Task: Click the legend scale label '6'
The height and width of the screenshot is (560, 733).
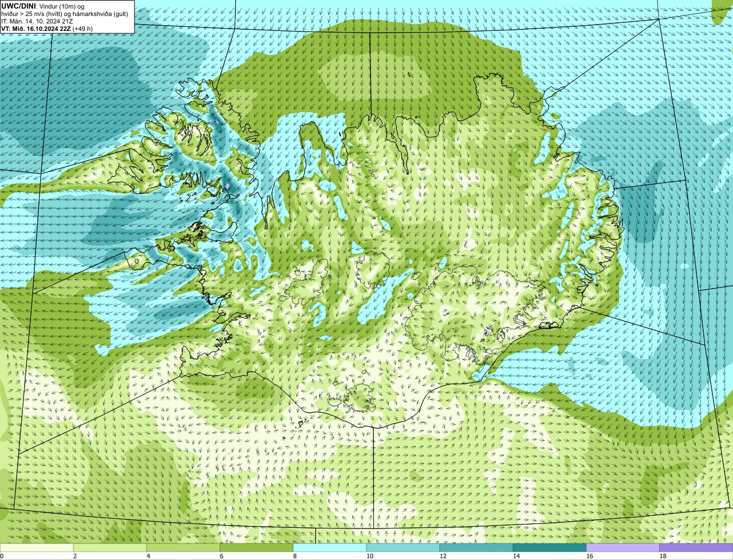Action: coord(222,556)
